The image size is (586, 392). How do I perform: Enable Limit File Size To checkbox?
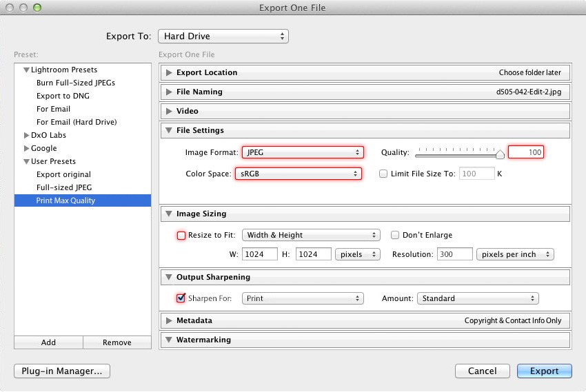pyautogui.click(x=383, y=174)
